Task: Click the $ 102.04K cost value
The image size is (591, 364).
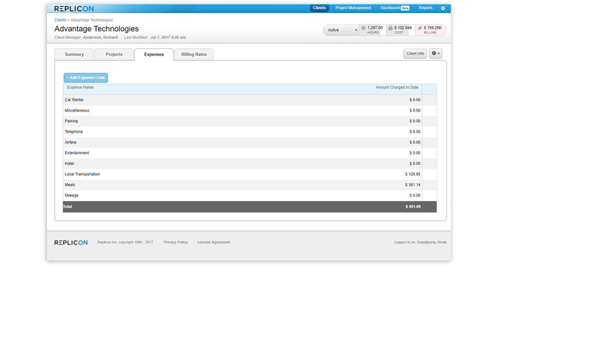Action: coord(403,28)
